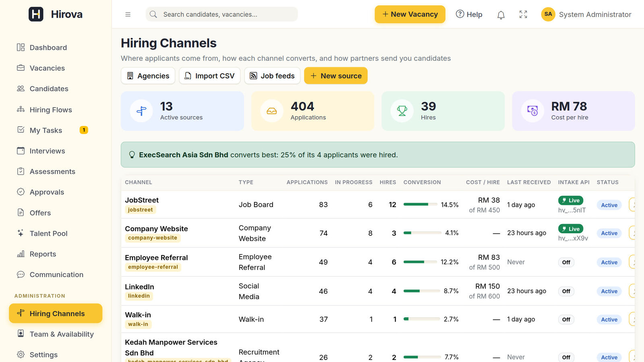Open Job feeds
Image resolution: width=644 pixels, height=362 pixels.
tap(272, 76)
